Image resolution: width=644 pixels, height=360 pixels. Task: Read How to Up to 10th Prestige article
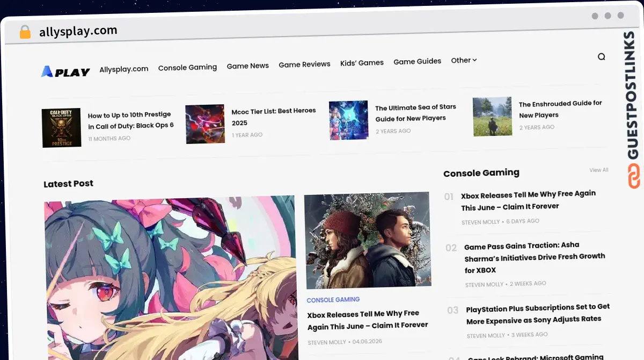(x=131, y=120)
